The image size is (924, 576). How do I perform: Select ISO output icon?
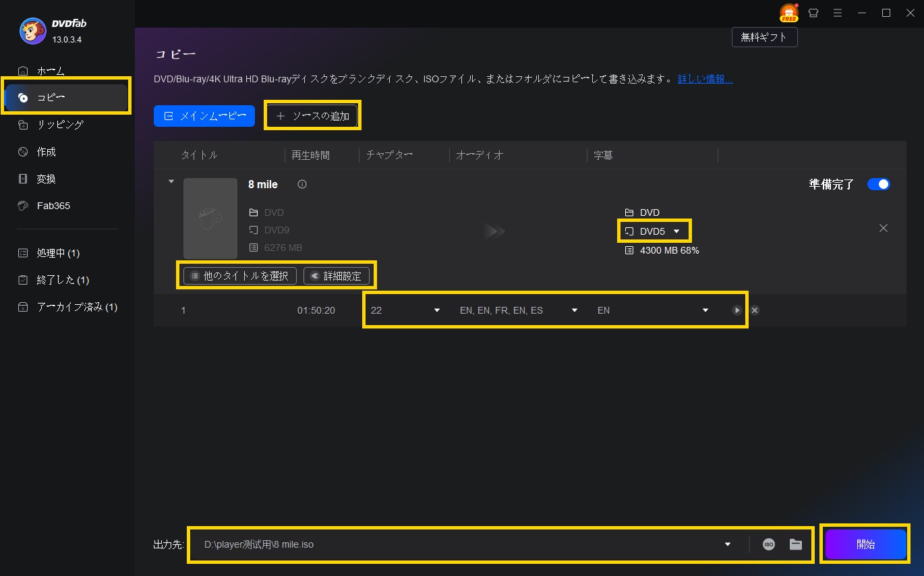pos(769,544)
